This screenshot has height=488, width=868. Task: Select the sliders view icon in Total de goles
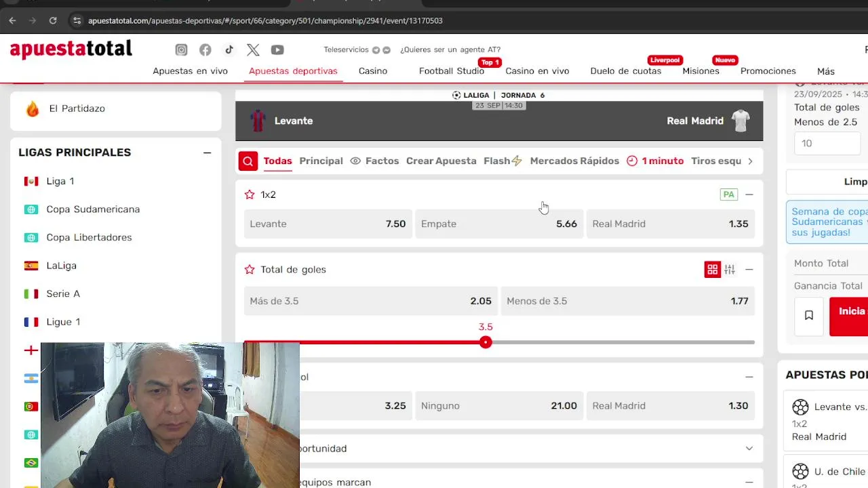pos(730,270)
